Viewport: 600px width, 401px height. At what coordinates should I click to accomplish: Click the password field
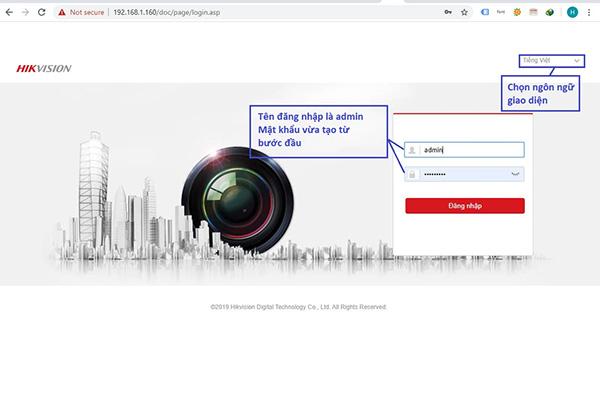[x=464, y=174]
